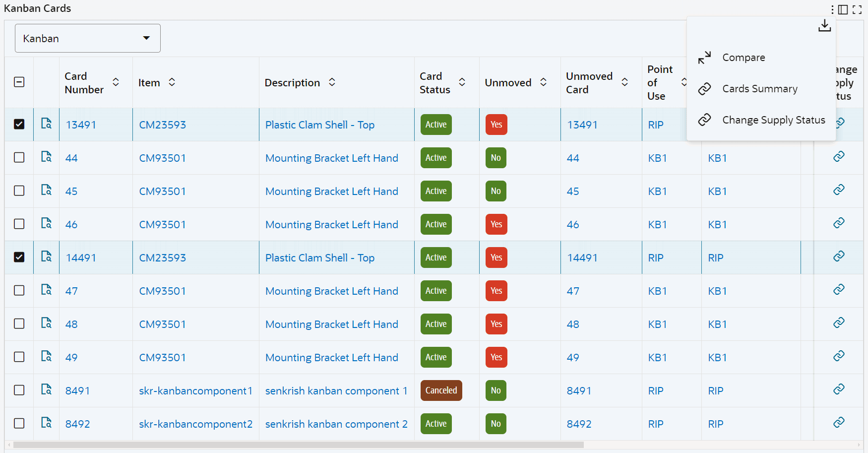Expand table to full screen

point(857,9)
